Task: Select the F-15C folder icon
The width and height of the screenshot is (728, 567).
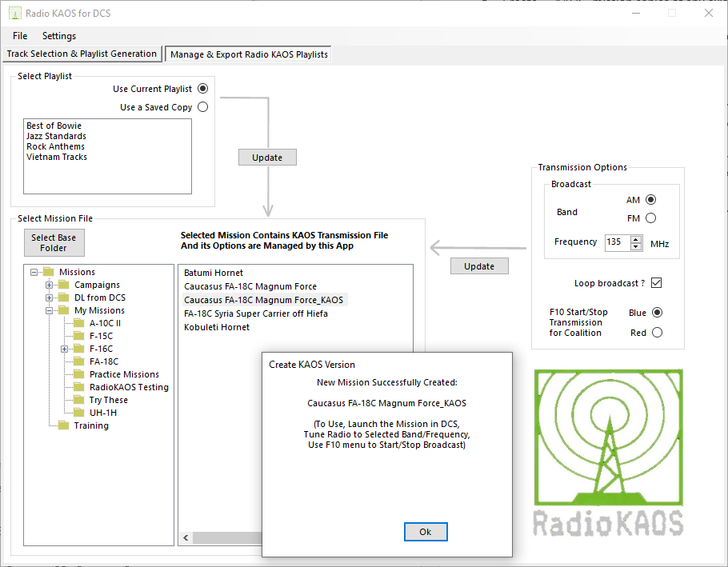Action: coord(78,336)
